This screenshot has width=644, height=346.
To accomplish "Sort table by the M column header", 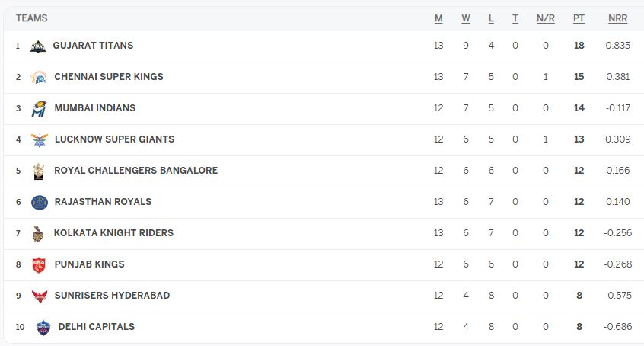I will coord(438,18).
